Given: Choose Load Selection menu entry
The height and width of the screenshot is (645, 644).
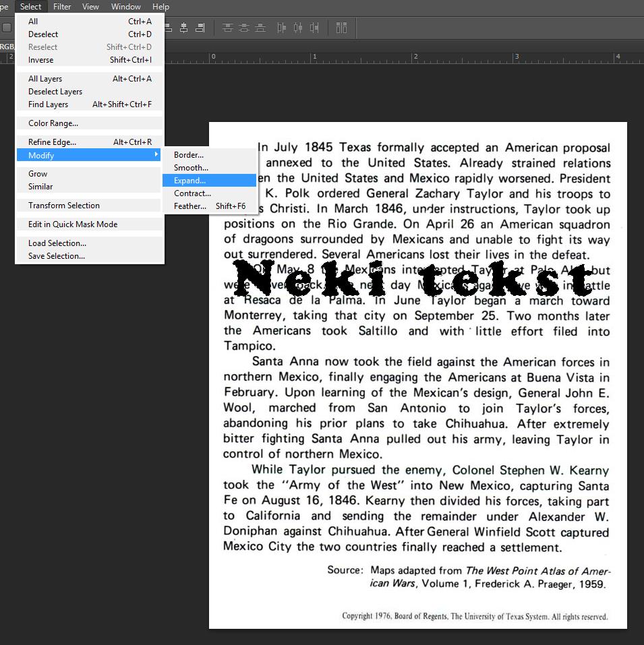Looking at the screenshot, I should click(x=90, y=243).
